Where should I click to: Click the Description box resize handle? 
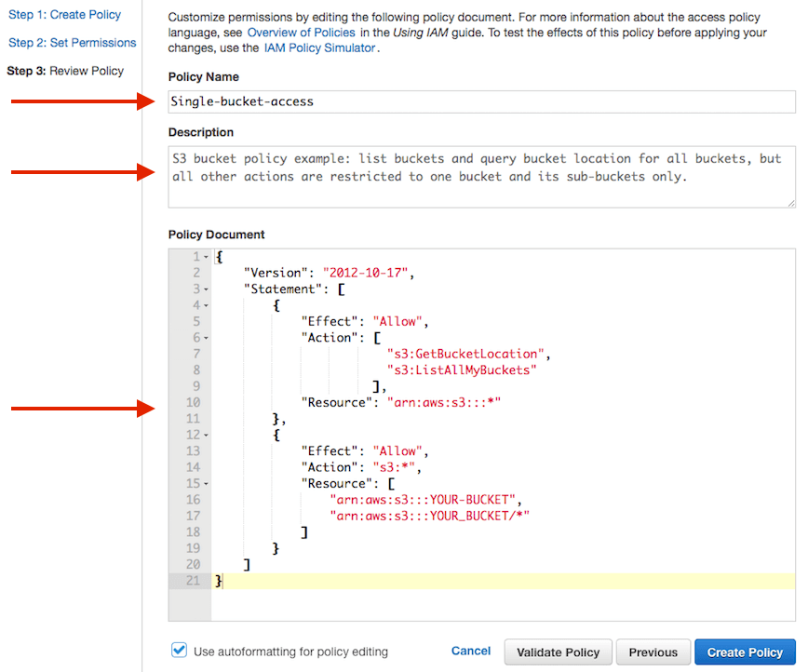click(791, 203)
